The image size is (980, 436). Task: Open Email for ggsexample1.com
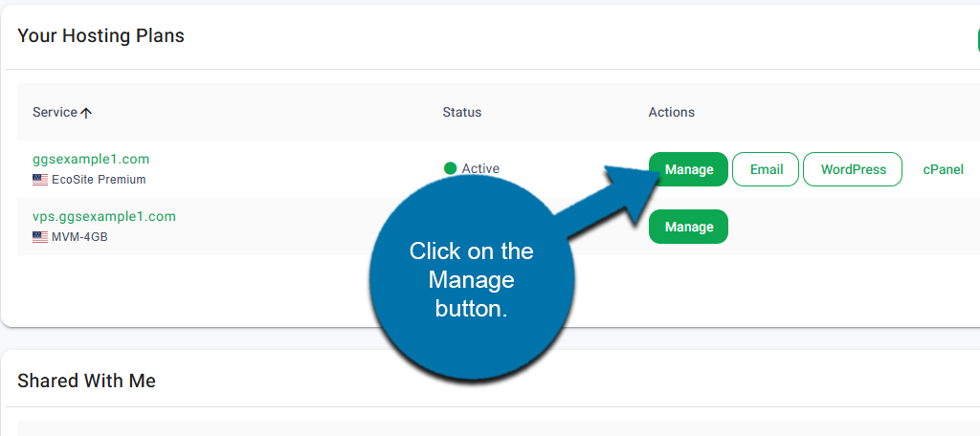click(766, 169)
